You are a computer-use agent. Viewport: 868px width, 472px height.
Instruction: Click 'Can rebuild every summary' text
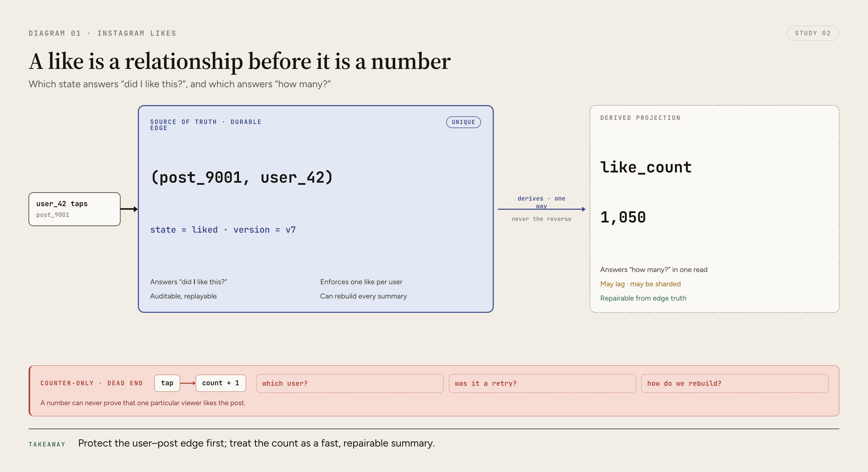(363, 296)
